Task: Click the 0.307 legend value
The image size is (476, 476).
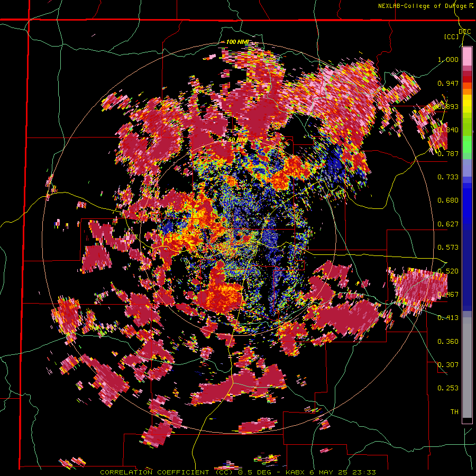Action: tap(448, 365)
